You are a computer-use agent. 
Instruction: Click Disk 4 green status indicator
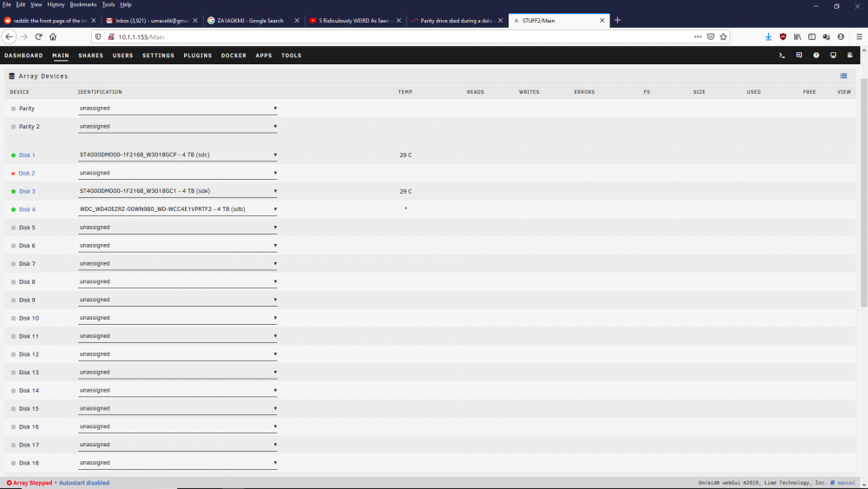[x=13, y=210]
